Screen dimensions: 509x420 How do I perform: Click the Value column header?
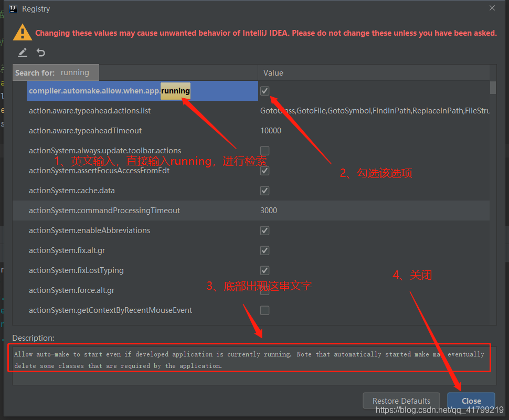click(374, 73)
